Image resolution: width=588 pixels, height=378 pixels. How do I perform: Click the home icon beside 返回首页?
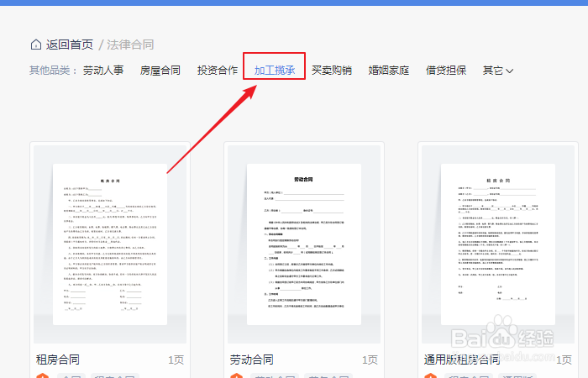(x=35, y=45)
